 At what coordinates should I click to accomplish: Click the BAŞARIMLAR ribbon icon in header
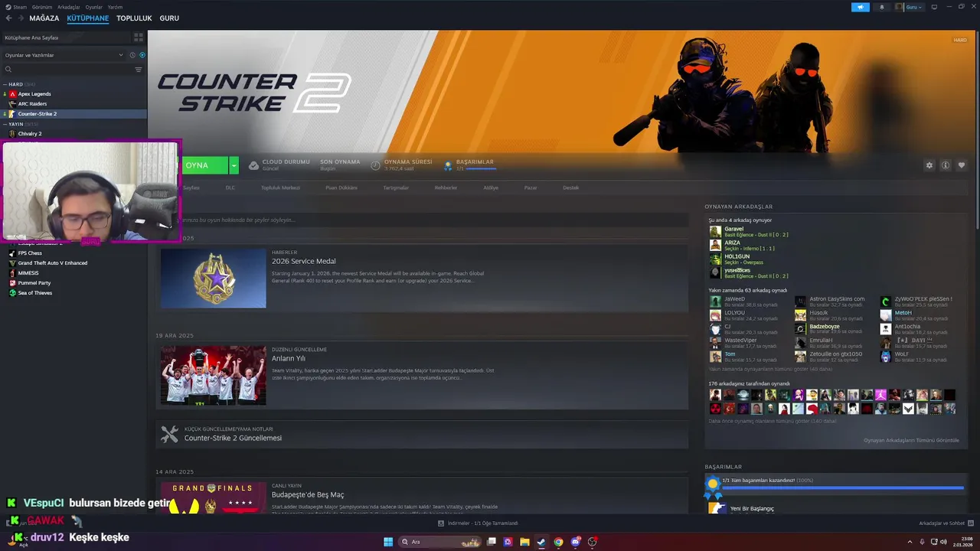click(449, 165)
